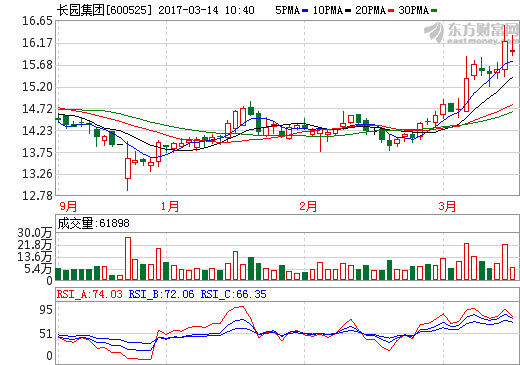Click the blue 5PMA color swatch
The height and width of the screenshot is (365, 520).
click(305, 11)
